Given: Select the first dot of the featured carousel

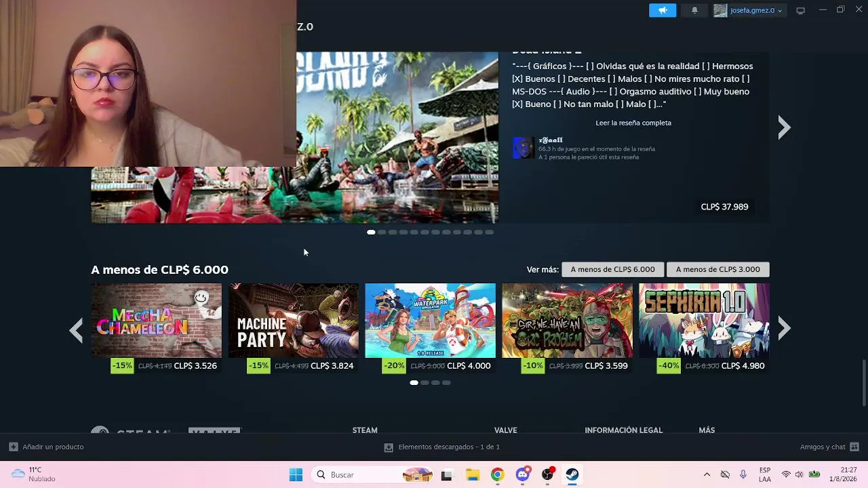Looking at the screenshot, I should [x=371, y=232].
